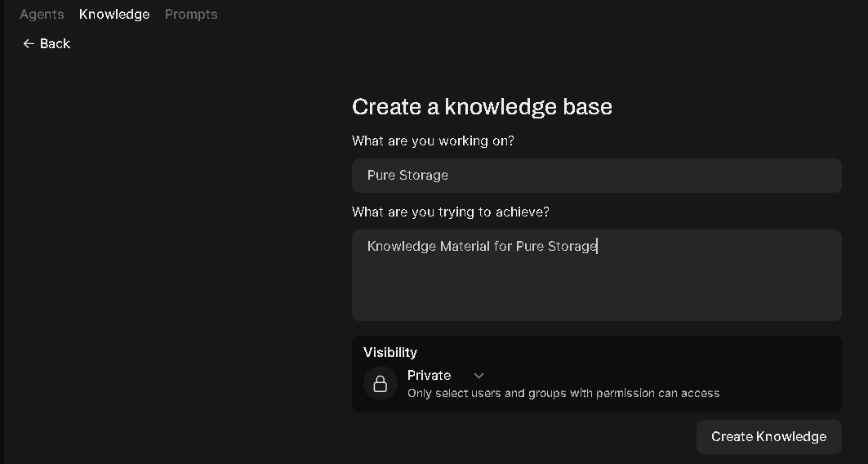The width and height of the screenshot is (868, 464).
Task: Open the Private visibility dropdown label
Action: (x=429, y=376)
